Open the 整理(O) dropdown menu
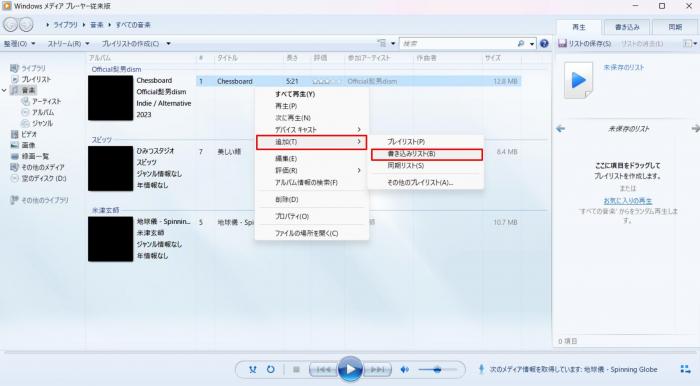This screenshot has height=386, width=700. pyautogui.click(x=19, y=44)
